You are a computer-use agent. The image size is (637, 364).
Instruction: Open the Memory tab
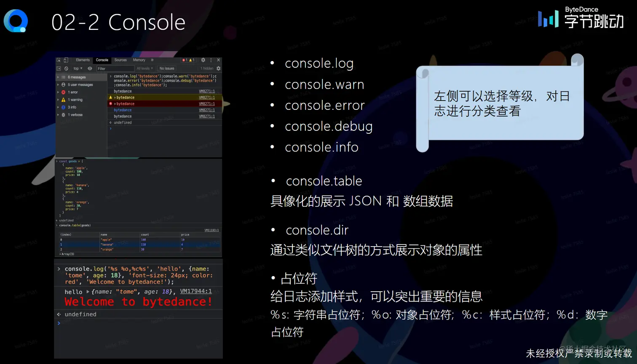(139, 60)
